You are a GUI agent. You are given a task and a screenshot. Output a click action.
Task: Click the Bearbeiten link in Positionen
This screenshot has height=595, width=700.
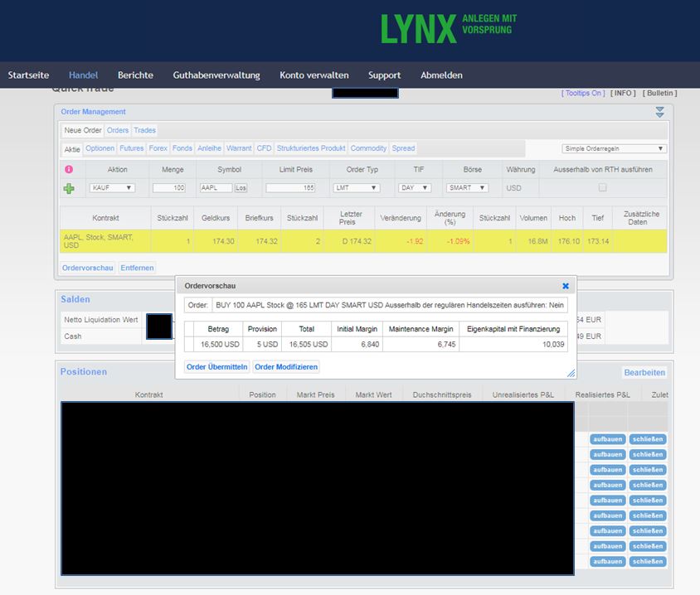click(644, 372)
